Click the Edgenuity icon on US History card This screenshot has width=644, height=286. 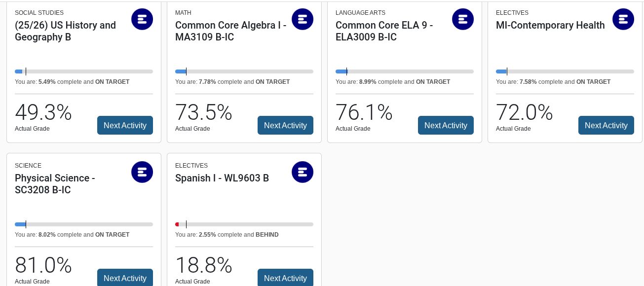click(x=142, y=19)
